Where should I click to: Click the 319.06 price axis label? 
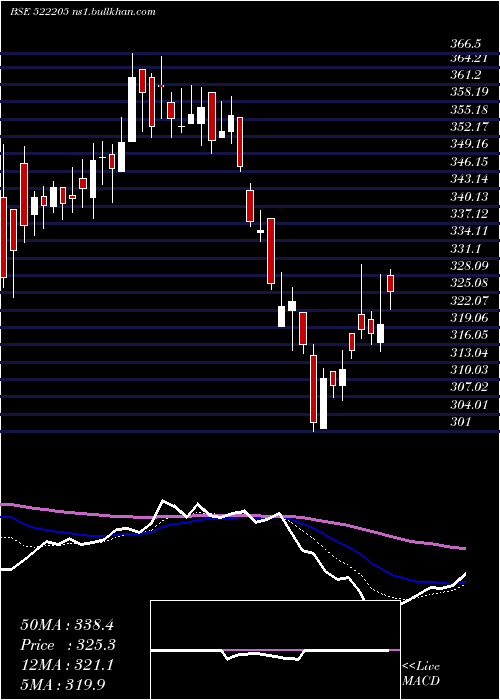click(469, 317)
